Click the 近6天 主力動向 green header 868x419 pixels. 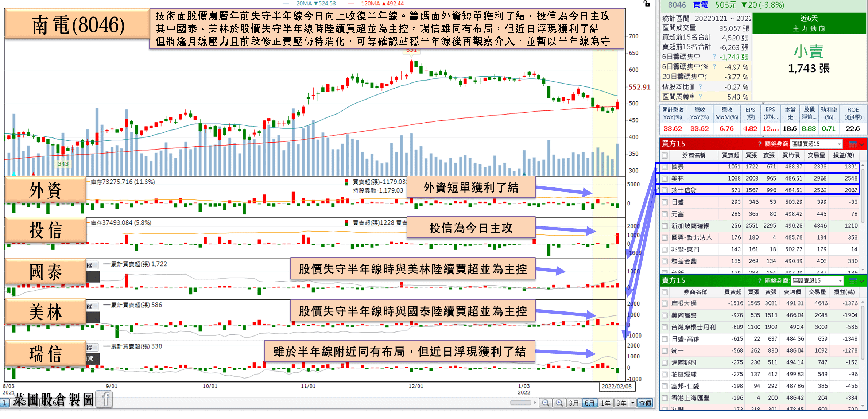click(x=809, y=23)
